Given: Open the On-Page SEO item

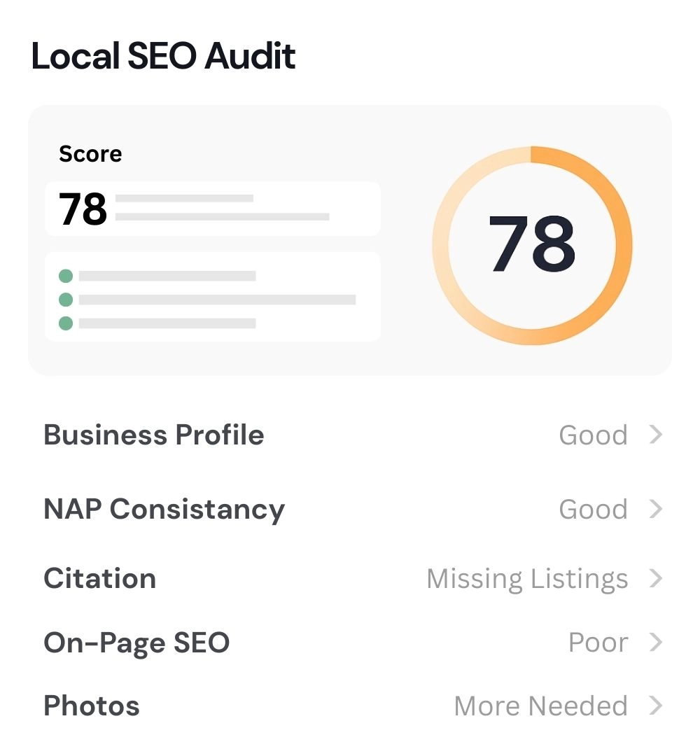Looking at the screenshot, I should click(136, 643).
